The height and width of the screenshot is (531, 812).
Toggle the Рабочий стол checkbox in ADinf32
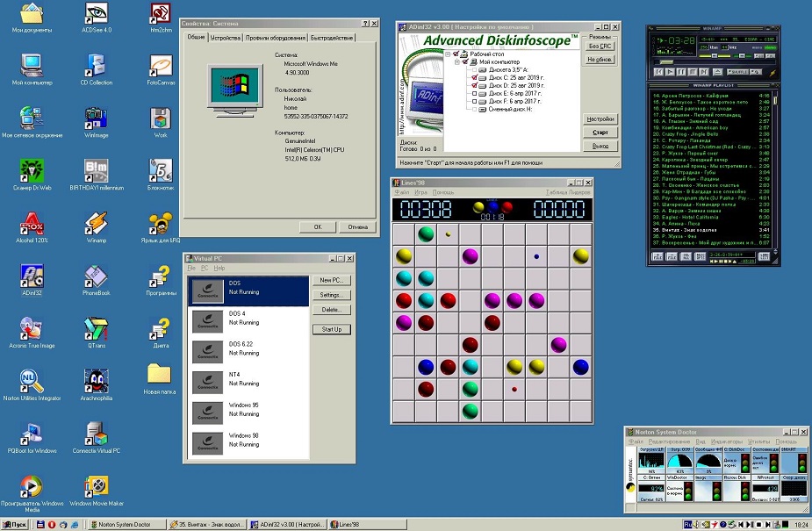456,54
